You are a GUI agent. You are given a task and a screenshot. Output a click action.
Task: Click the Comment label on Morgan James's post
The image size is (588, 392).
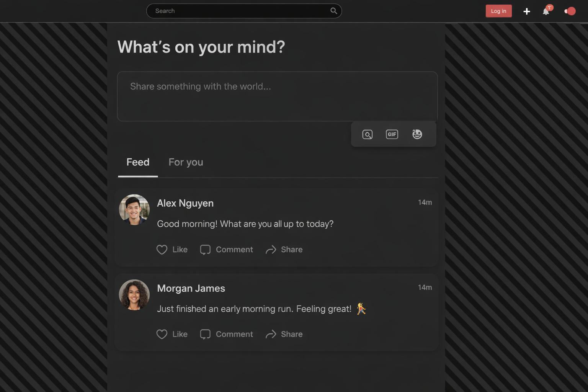234,334
